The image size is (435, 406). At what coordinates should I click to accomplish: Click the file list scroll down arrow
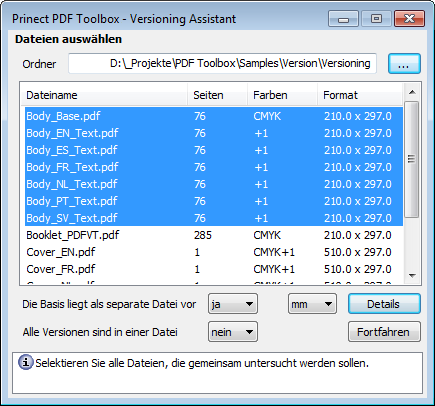412,276
